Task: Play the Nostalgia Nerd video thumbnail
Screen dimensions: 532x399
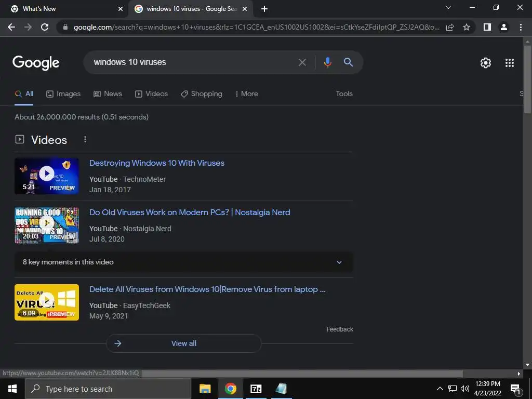Action: [47, 225]
